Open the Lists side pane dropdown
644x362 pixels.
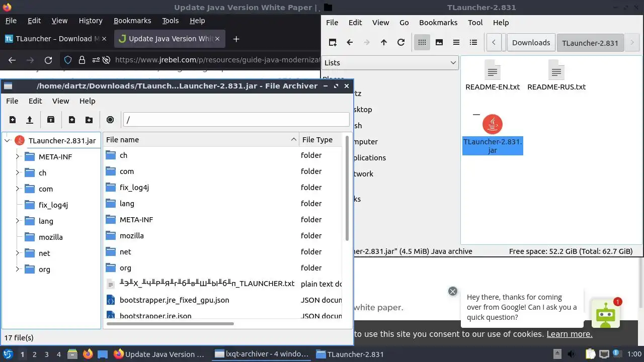[390, 63]
